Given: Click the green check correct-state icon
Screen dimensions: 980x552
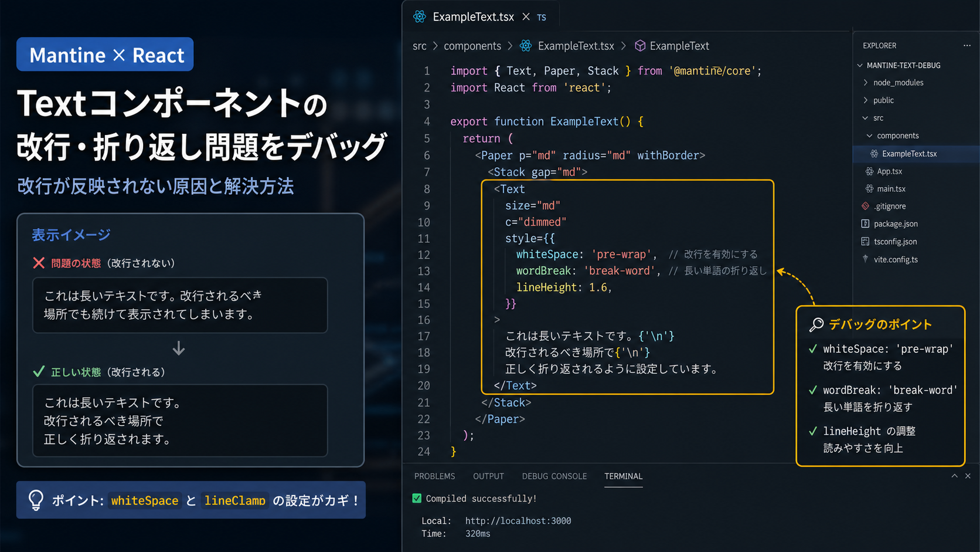Looking at the screenshot, I should pos(39,371).
